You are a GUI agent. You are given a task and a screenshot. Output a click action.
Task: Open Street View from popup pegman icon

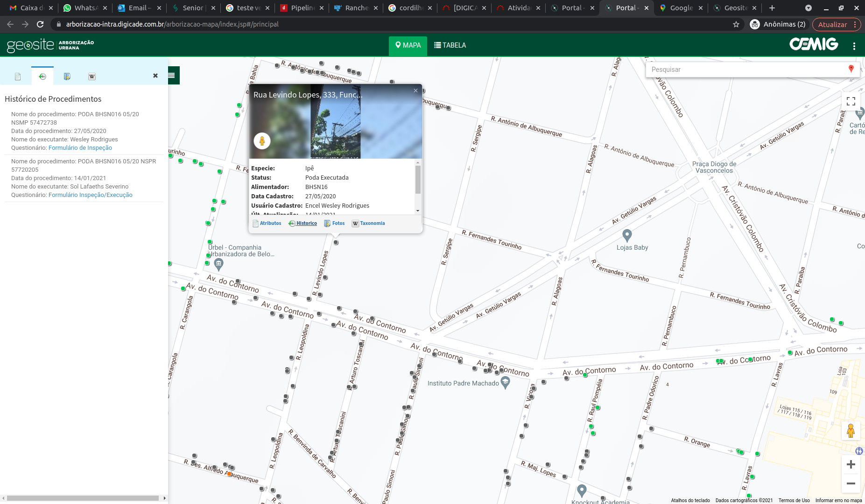(262, 140)
